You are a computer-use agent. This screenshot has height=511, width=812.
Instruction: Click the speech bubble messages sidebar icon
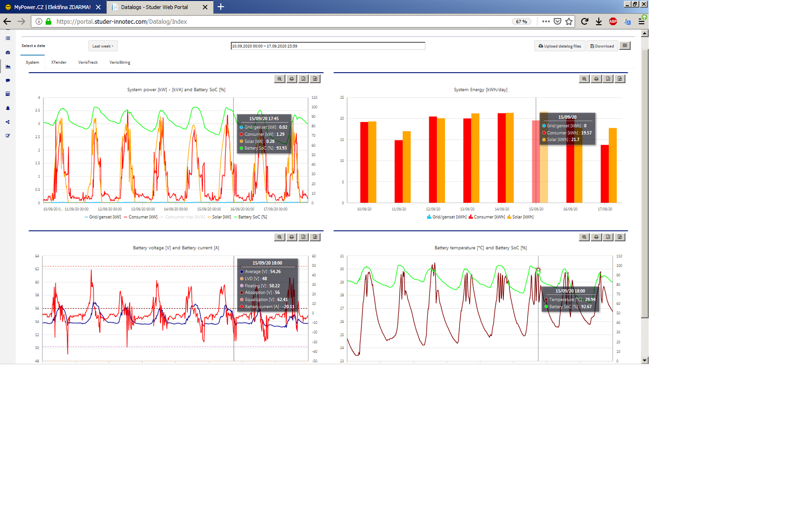pos(8,80)
